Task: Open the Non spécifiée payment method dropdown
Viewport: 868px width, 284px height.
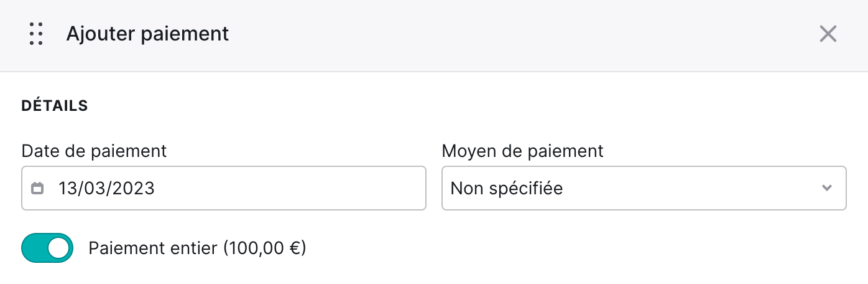Action: click(644, 188)
